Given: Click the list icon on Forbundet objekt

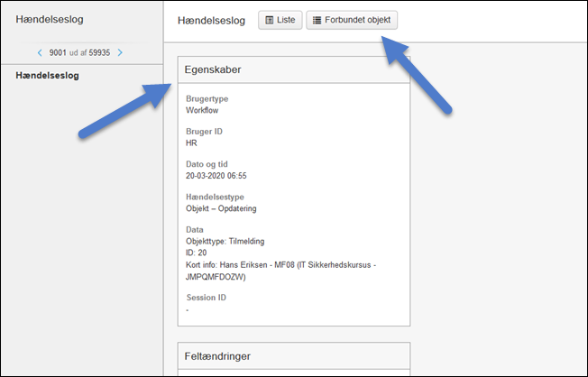Looking at the screenshot, I should pyautogui.click(x=317, y=20).
